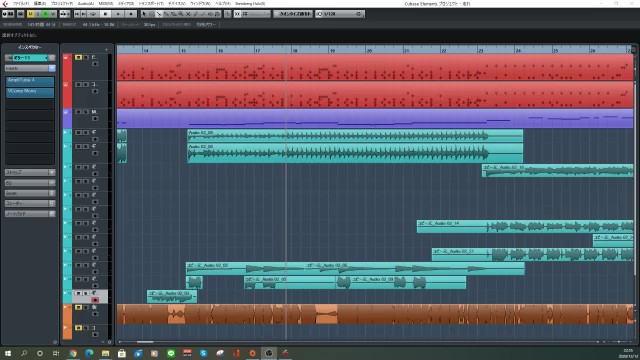Mute the second red MIDI track
Viewport: 640px width, 360px height.
(x=78, y=84)
